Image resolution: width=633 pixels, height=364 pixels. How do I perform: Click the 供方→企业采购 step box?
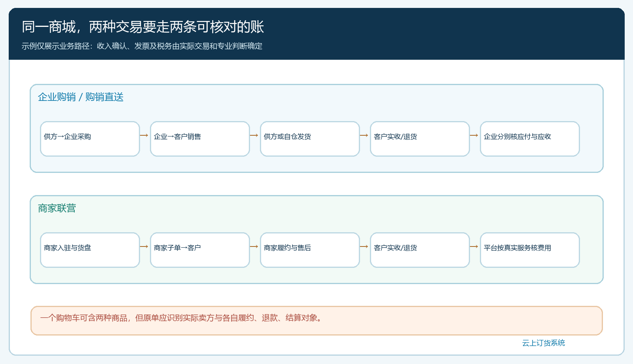90,139
